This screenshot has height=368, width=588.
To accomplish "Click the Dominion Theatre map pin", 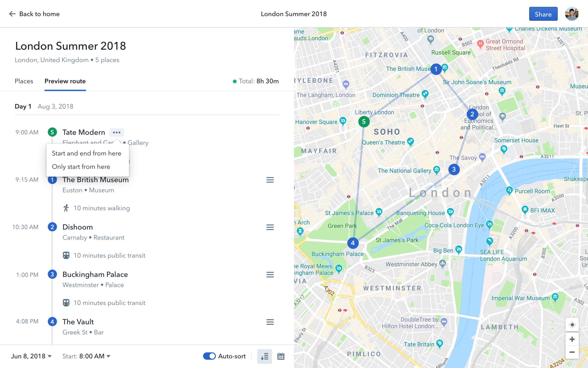I will 425,94.
